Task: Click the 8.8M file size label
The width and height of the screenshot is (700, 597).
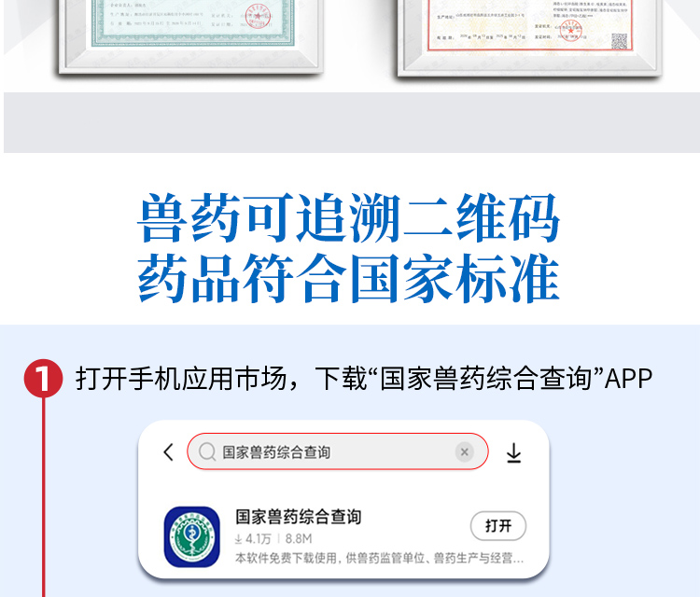Action: point(299,539)
